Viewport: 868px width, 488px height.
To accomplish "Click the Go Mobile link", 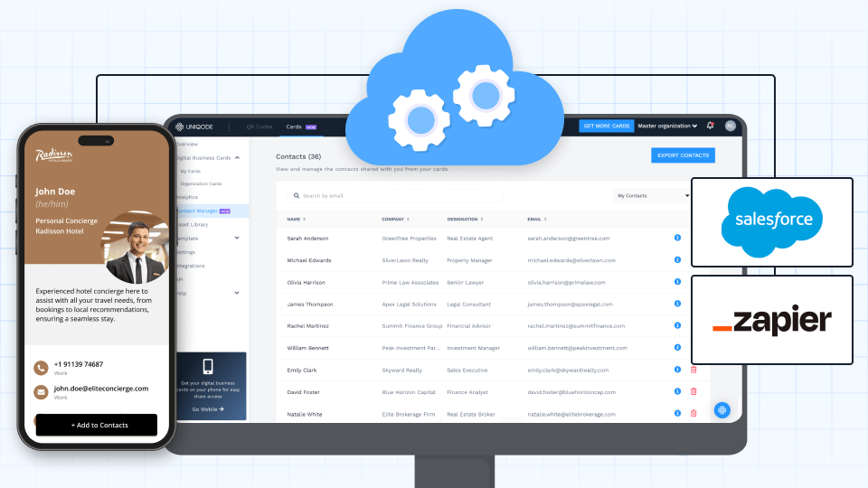I will click(208, 409).
